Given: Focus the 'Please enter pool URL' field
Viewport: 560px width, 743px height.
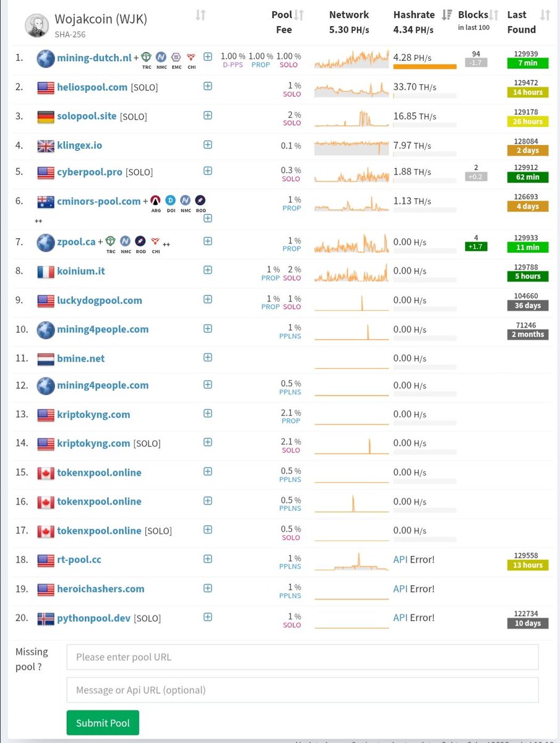Looking at the screenshot, I should pyautogui.click(x=303, y=657).
